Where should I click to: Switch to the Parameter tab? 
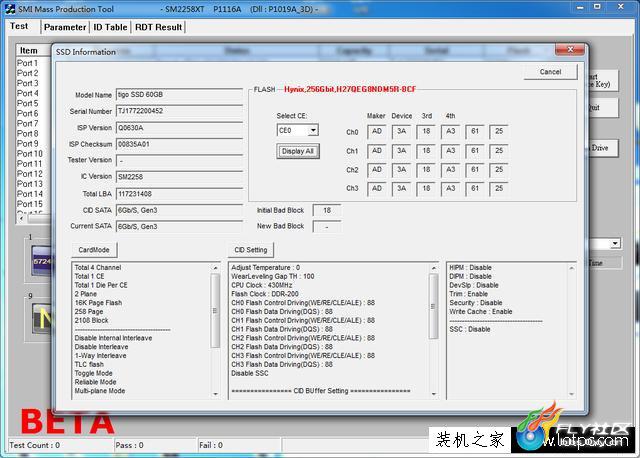click(65, 27)
